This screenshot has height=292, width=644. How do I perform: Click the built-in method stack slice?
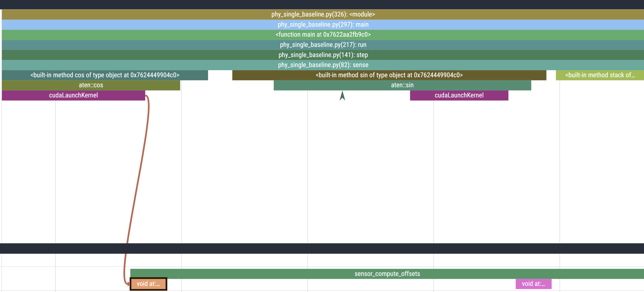600,75
